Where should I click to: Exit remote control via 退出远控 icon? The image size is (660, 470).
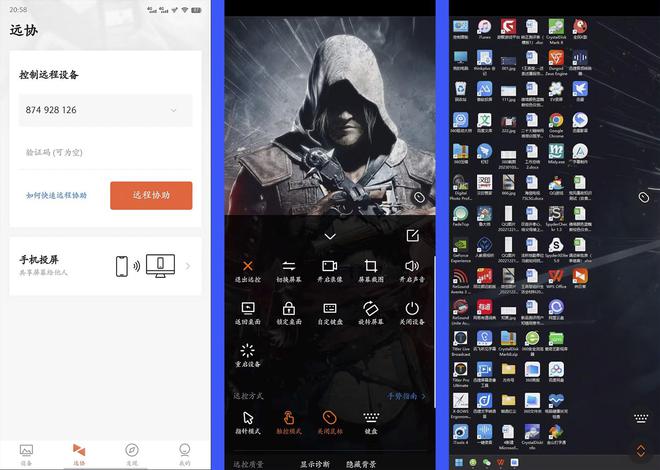pyautogui.click(x=248, y=266)
